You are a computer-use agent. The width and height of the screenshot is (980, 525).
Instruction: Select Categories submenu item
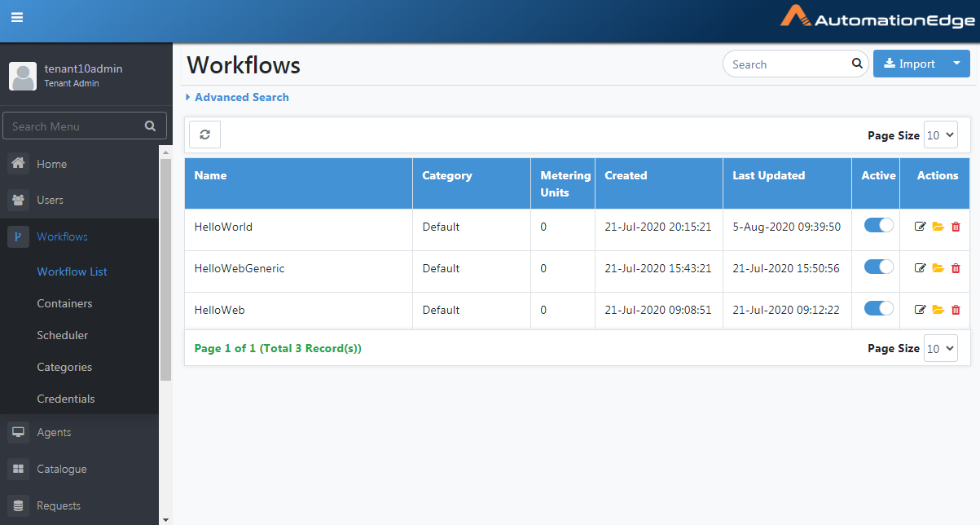(x=64, y=367)
